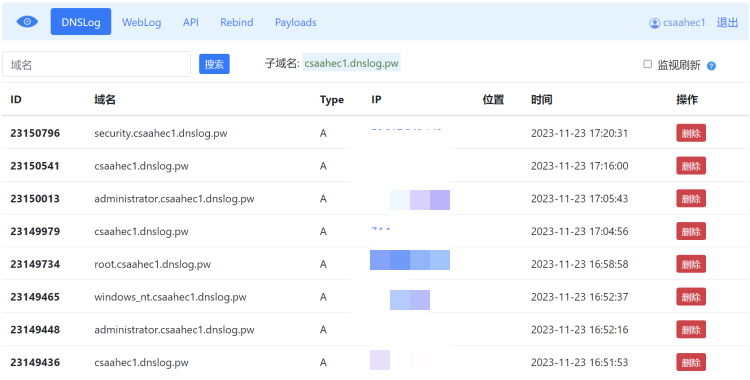The image size is (750, 380).
Task: Delete record 23149436
Action: 691,362
